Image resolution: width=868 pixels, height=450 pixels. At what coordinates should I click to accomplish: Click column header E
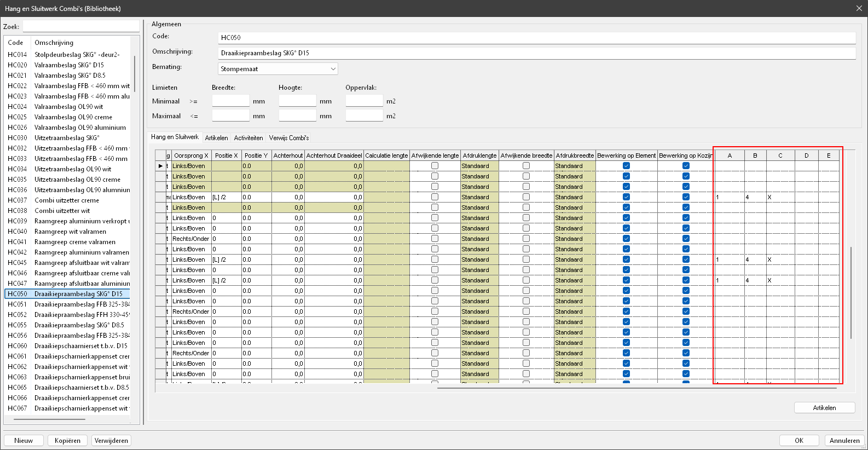[x=829, y=155]
